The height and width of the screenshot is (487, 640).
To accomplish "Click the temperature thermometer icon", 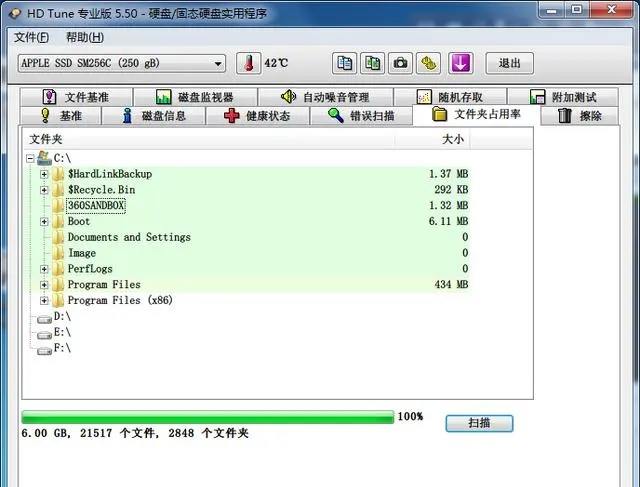I will pos(247,63).
